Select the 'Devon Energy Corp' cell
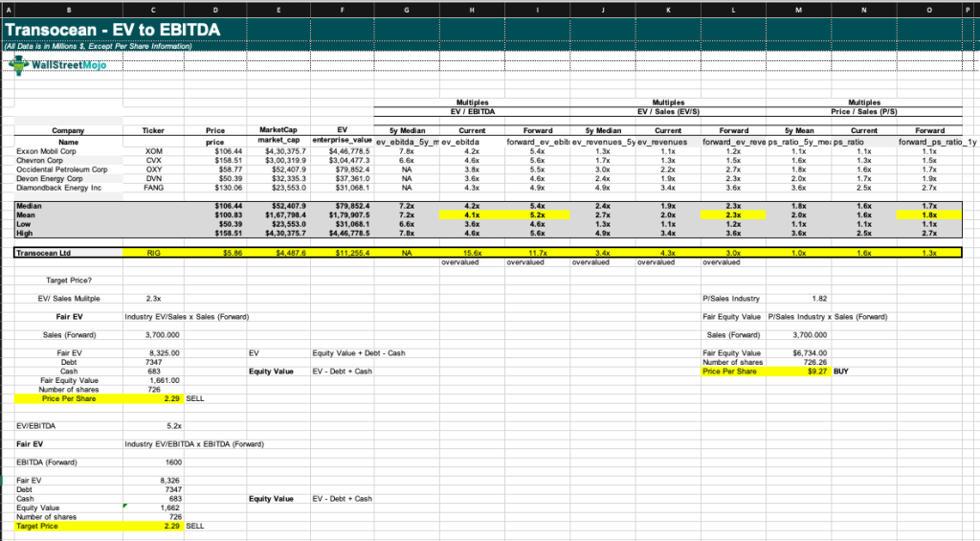 [x=69, y=178]
